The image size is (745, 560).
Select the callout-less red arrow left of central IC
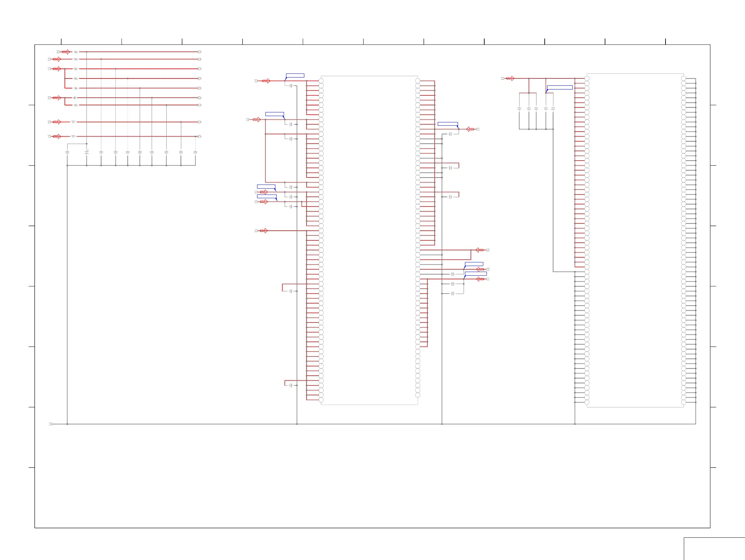(x=264, y=231)
